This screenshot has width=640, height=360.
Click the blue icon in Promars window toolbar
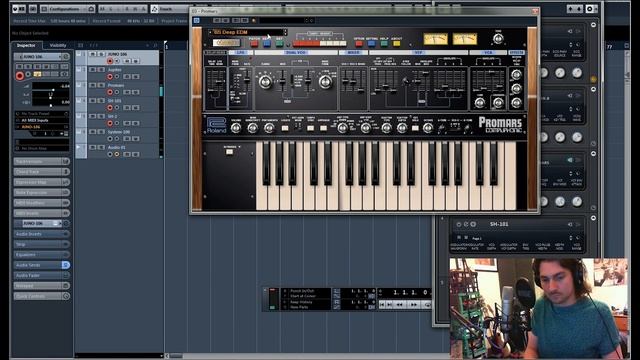point(197,20)
